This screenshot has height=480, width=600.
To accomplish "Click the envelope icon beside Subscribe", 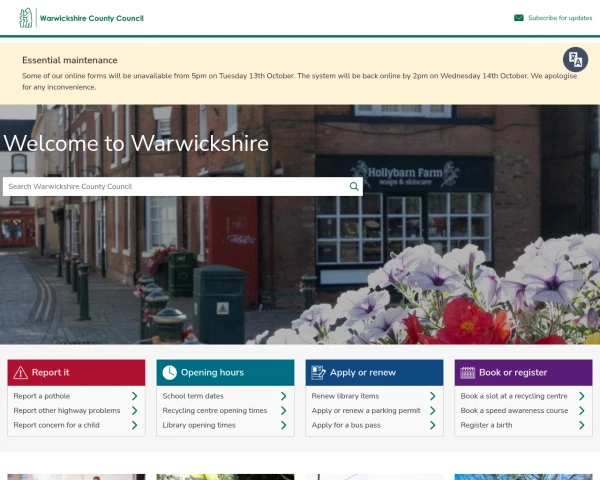I will pyautogui.click(x=518, y=18).
